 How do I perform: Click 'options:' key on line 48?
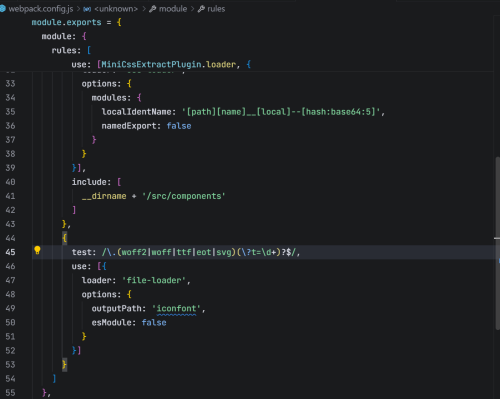101,294
